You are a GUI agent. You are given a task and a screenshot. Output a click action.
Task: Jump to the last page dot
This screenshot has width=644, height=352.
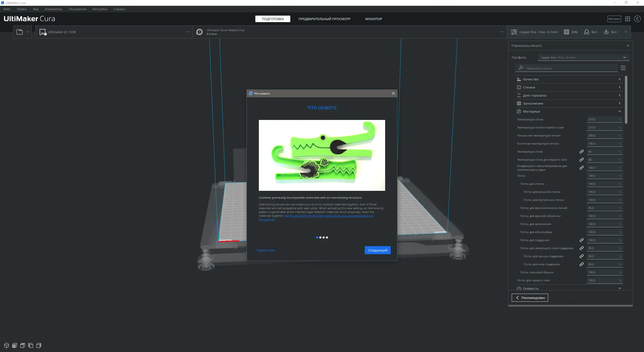pos(327,237)
